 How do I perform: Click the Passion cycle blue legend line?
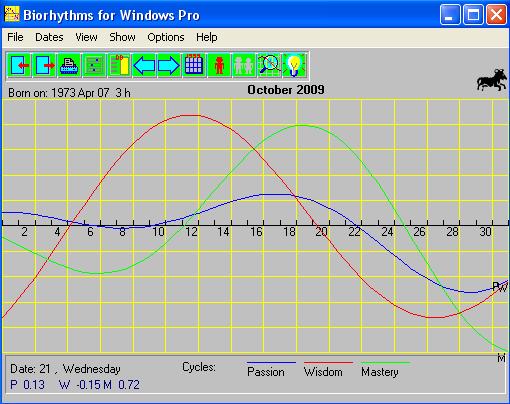[271, 362]
